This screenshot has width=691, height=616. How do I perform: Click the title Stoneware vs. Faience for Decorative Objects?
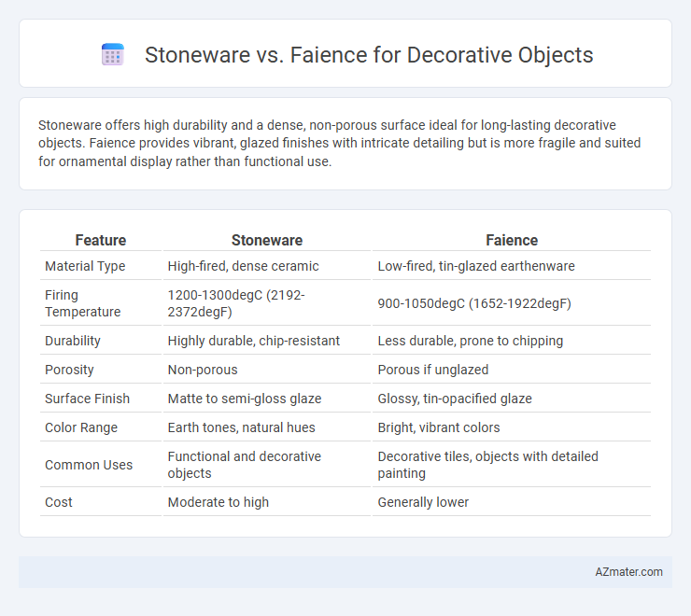(x=369, y=55)
